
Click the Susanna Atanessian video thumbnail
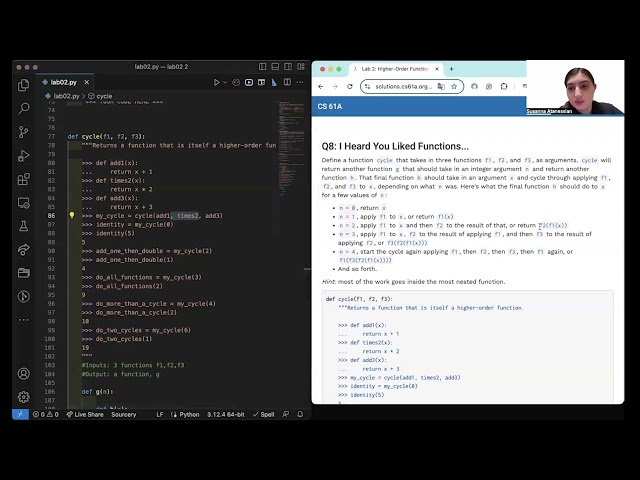575,87
